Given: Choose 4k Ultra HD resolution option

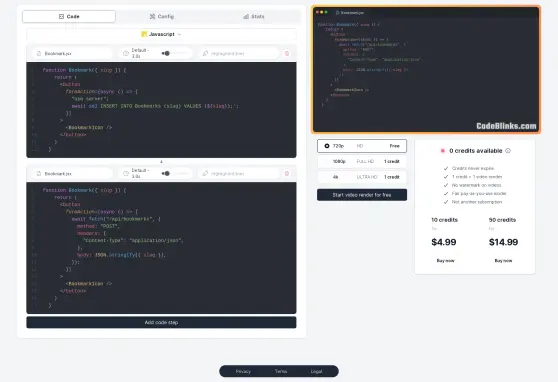Looking at the screenshot, I should coord(362,177).
